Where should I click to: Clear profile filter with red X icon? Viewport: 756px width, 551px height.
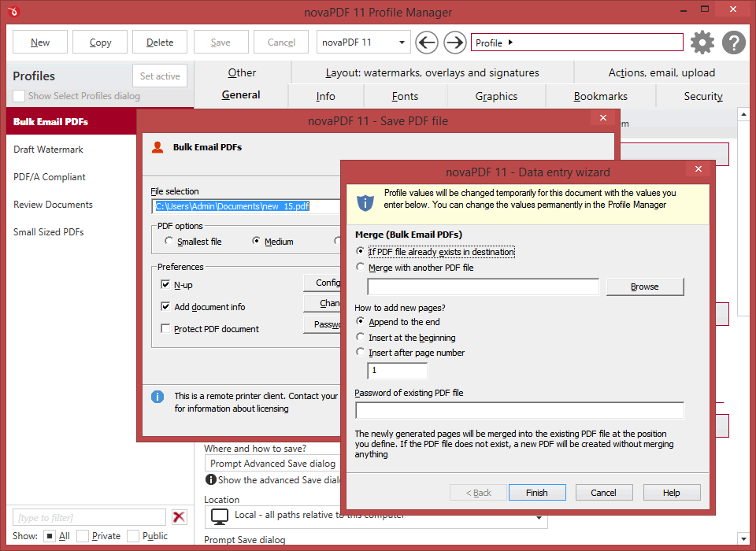tap(179, 517)
